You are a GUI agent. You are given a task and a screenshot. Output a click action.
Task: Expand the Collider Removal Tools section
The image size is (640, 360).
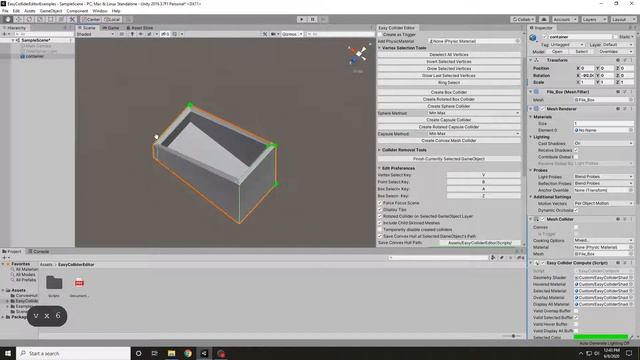coord(379,150)
